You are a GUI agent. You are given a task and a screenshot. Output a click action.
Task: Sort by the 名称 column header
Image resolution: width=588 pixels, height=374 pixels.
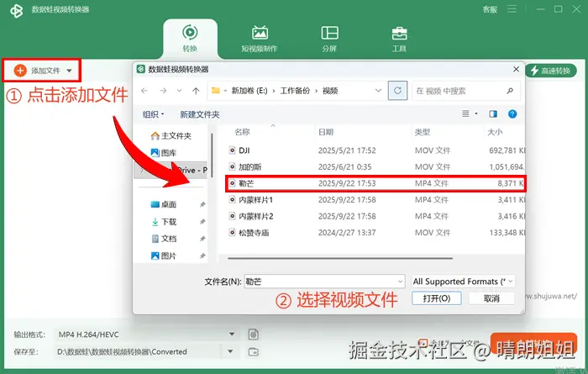coord(242,132)
